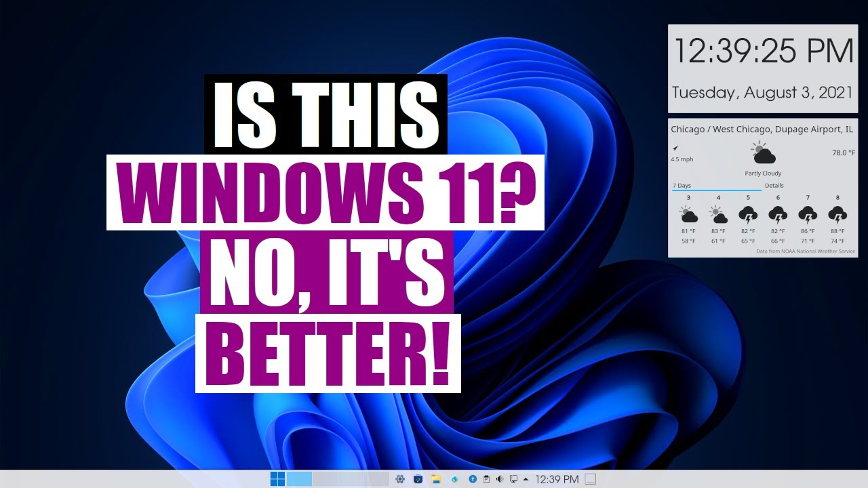Select the 7 Days weather tab

pos(717,186)
